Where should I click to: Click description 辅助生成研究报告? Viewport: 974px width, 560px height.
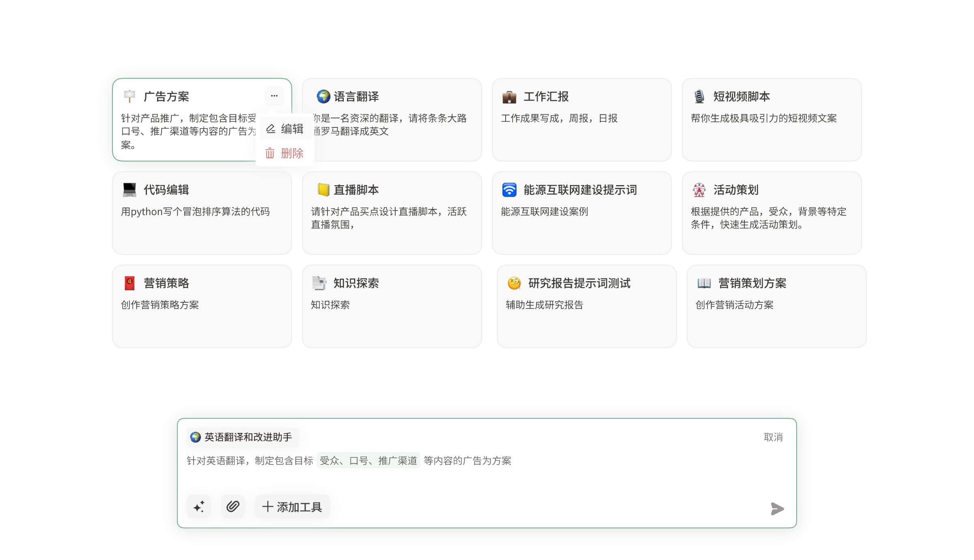(545, 305)
